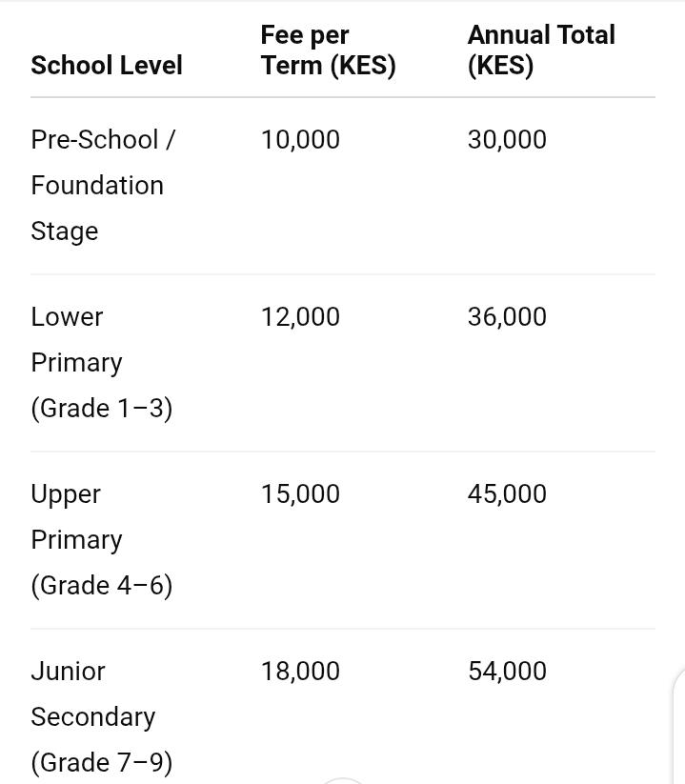The width and height of the screenshot is (685, 784).
Task: Select the 18,000 fee per term value
Action: 300,672
